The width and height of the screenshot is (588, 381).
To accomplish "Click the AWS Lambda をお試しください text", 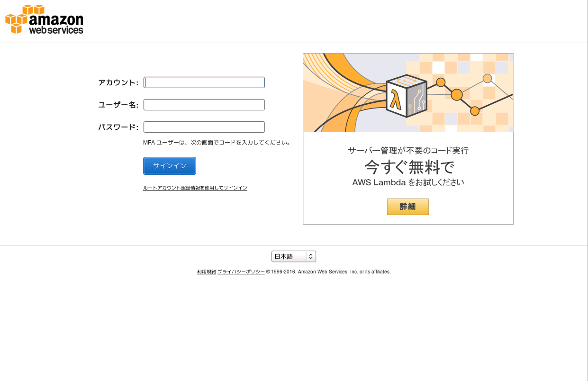I will coord(408,182).
